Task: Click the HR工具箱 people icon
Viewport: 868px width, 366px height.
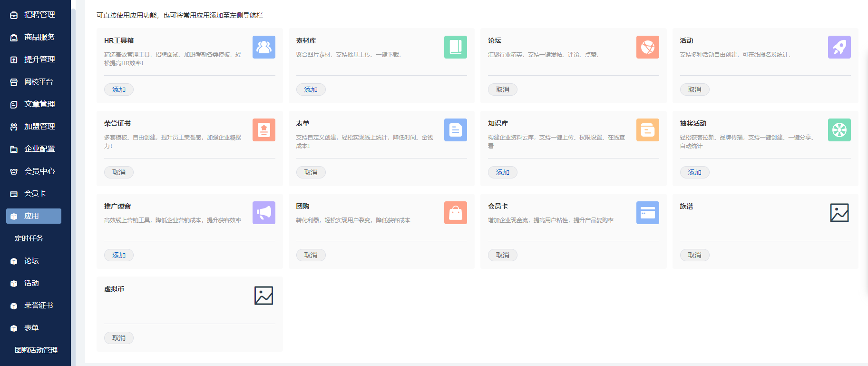Action: (263, 47)
